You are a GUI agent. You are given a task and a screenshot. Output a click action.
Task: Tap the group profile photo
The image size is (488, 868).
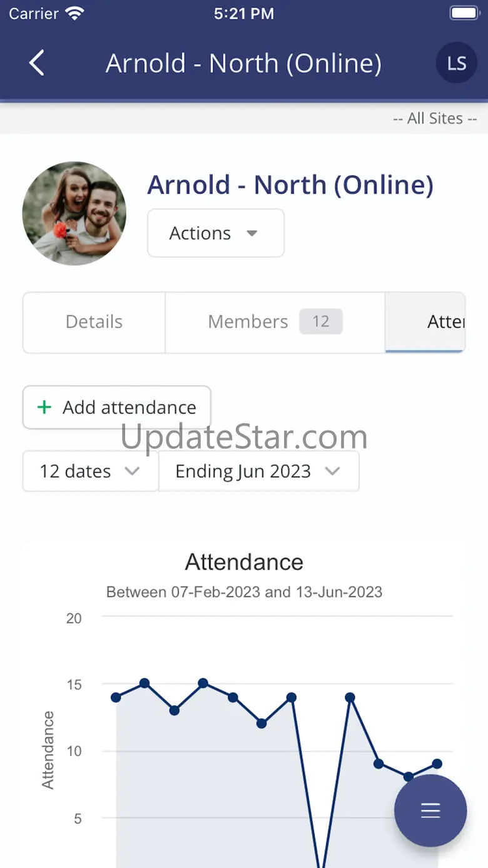click(74, 213)
